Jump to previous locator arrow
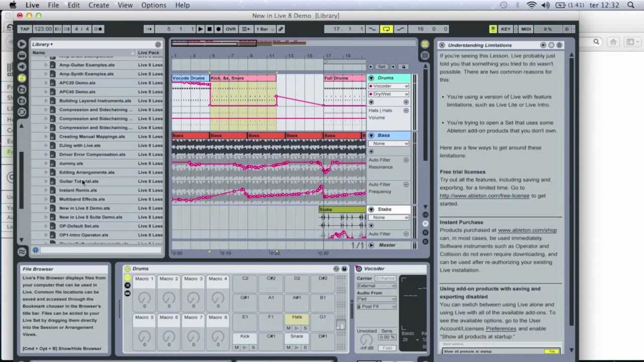The height and width of the screenshot is (362, 644). (371, 66)
